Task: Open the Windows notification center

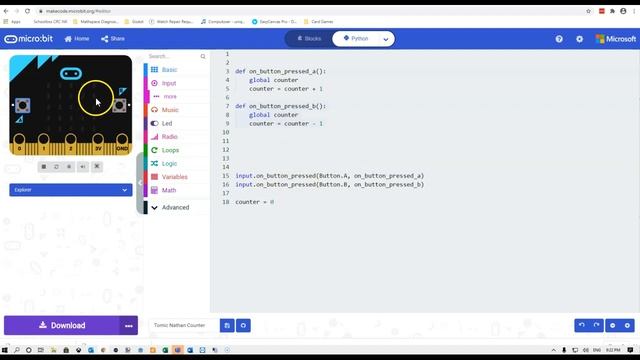Action: [630, 350]
